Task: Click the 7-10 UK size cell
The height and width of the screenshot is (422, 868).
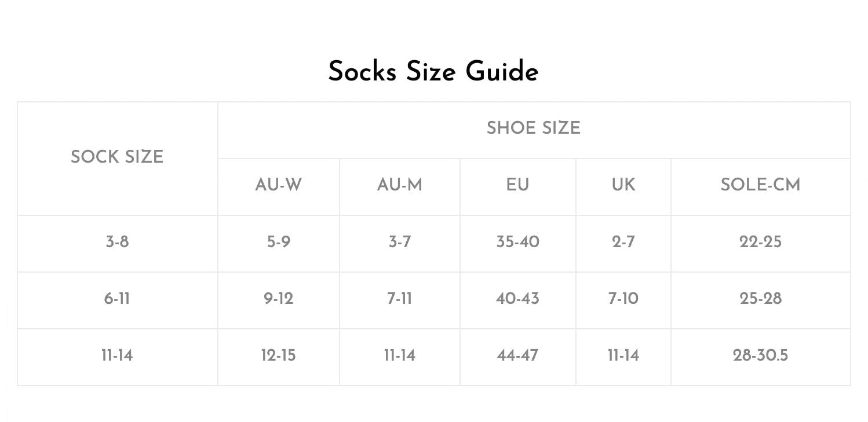Action: [623, 298]
